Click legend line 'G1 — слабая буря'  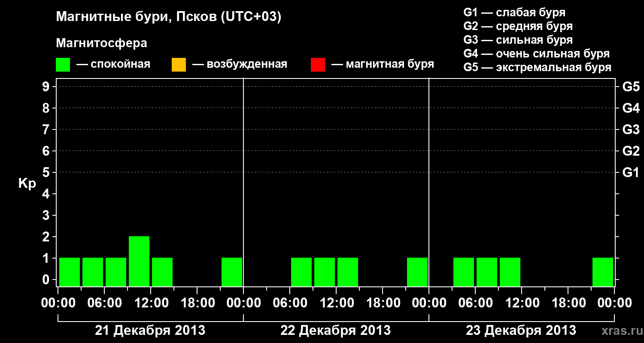click(514, 12)
